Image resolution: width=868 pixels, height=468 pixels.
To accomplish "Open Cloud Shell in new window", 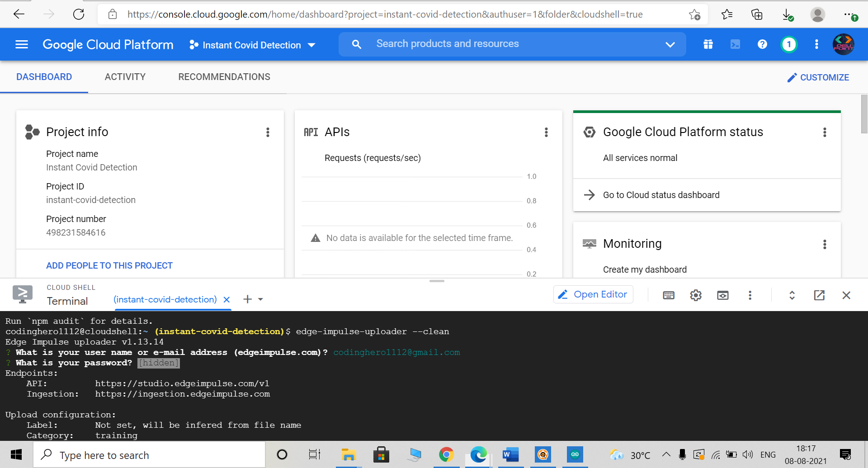I will pos(819,295).
